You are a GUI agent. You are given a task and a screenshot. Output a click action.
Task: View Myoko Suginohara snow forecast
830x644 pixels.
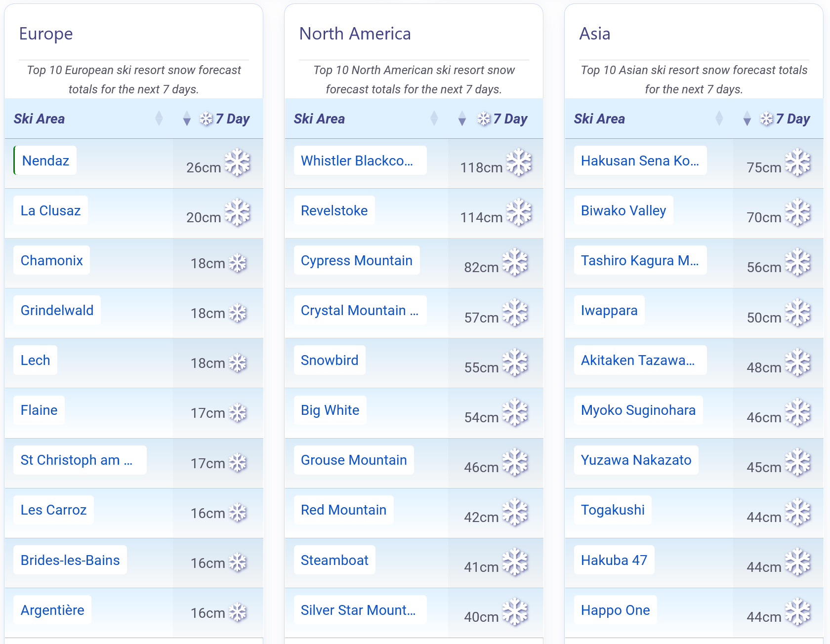tap(638, 410)
